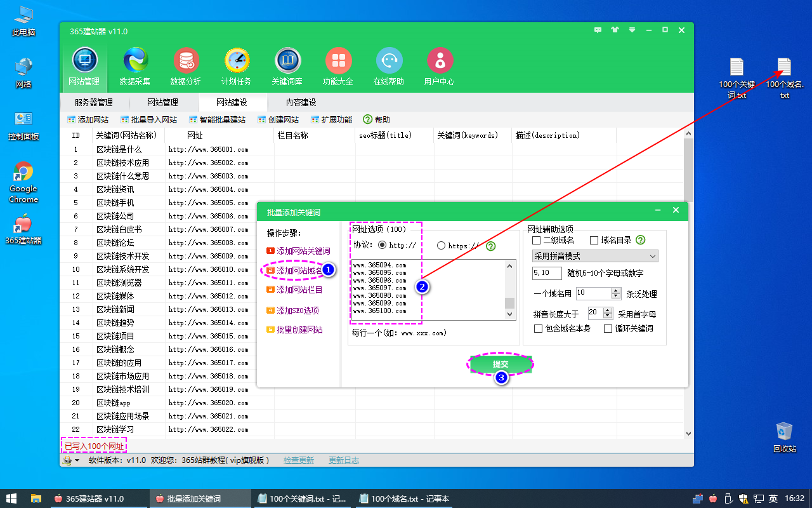Open the 365建站器 desktop shortcut
Image resolution: width=812 pixels, height=508 pixels.
[x=23, y=230]
